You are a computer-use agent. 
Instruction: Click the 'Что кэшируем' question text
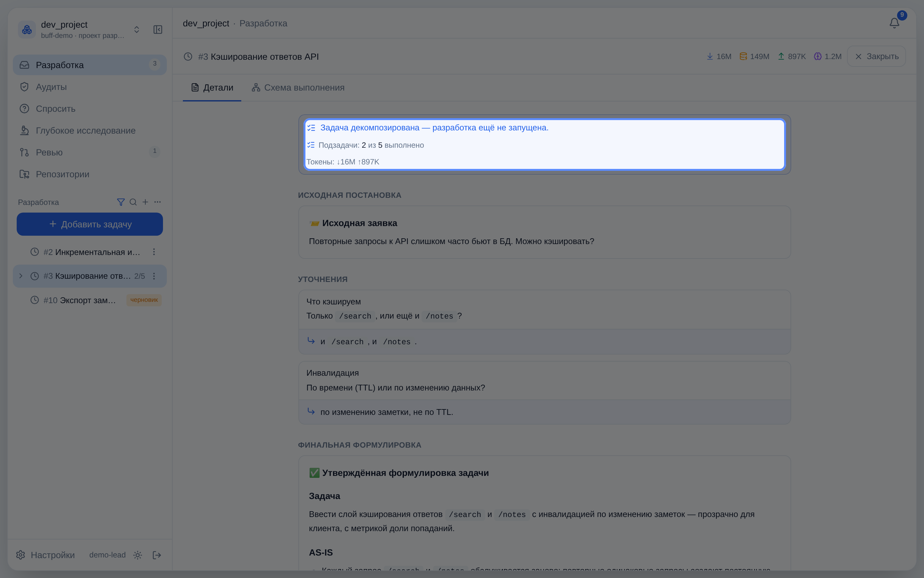coord(333,302)
